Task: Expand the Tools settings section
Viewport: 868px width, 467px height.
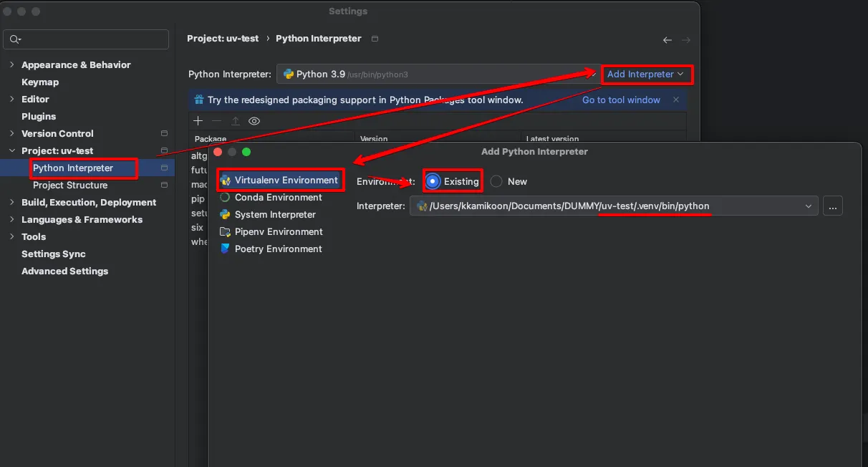Action: point(11,236)
